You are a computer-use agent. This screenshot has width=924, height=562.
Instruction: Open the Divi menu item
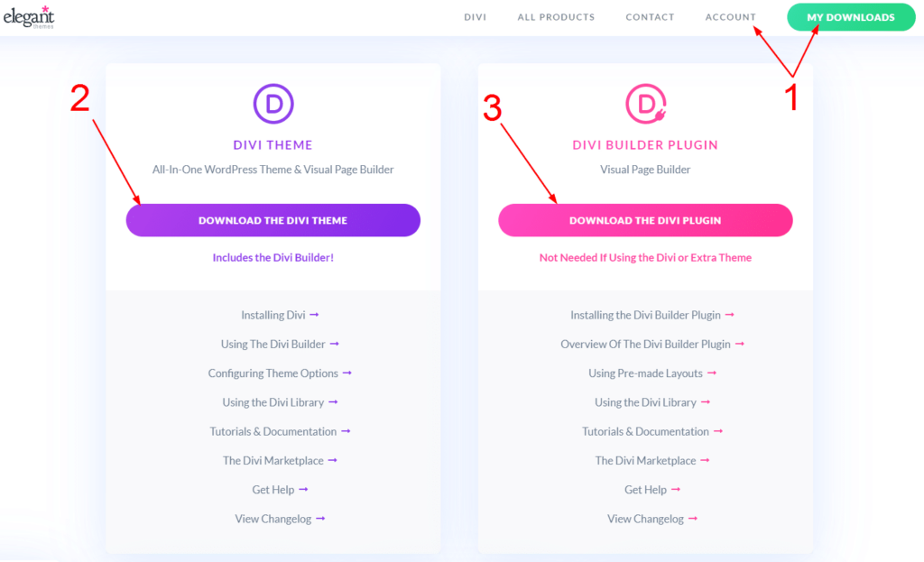click(475, 17)
